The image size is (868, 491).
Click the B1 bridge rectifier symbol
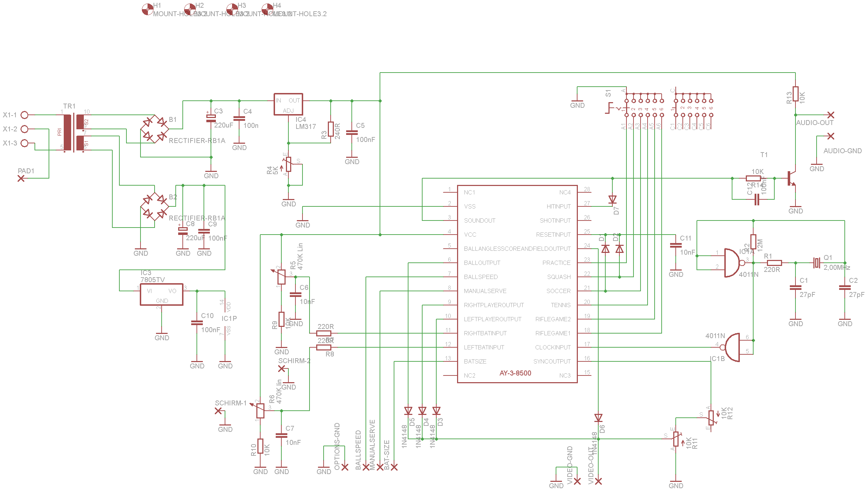[x=155, y=129]
